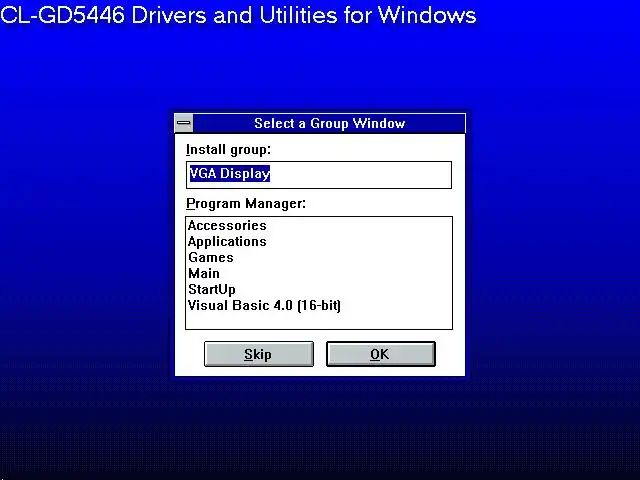
Task: Confirm with the OK button
Action: [x=380, y=354]
